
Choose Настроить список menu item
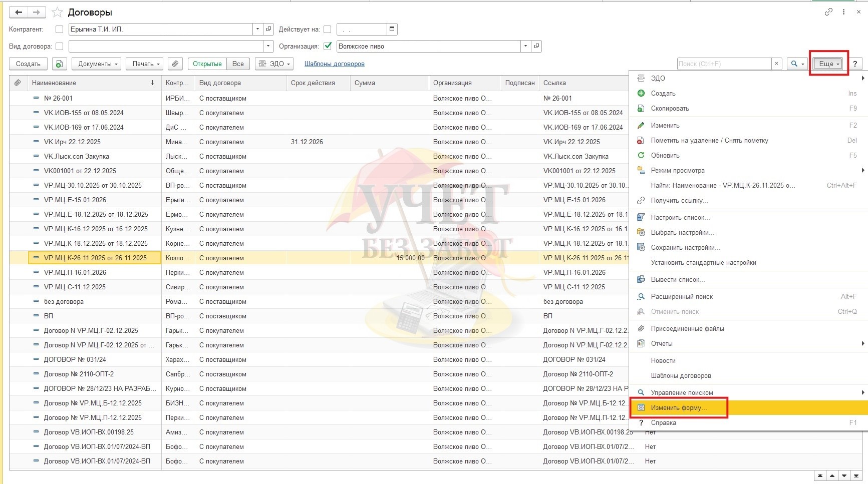(x=680, y=218)
